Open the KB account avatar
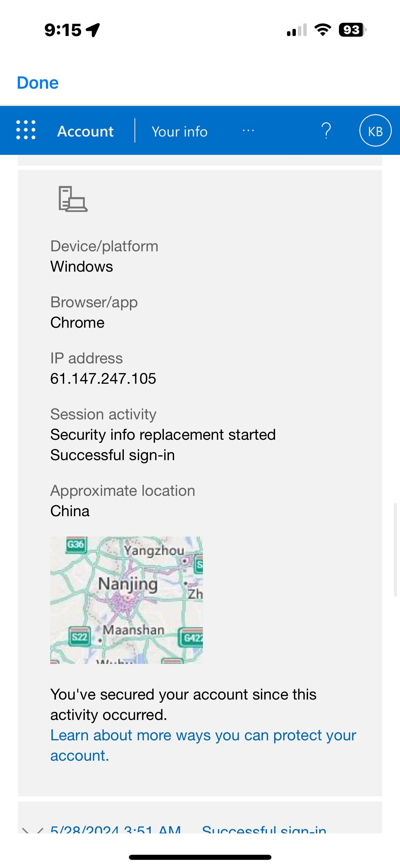Image resolution: width=400 pixels, height=868 pixels. point(375,131)
